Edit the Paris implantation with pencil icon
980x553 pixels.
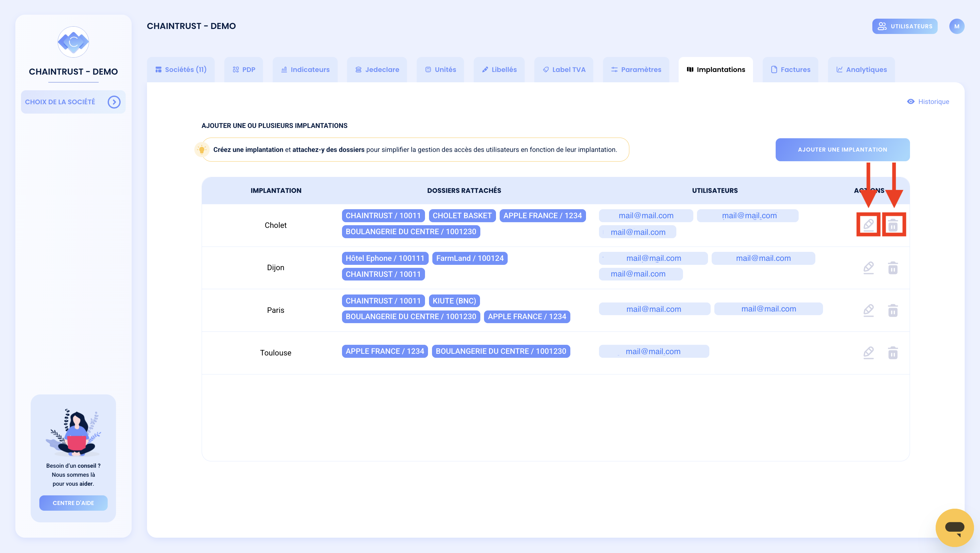pyautogui.click(x=868, y=310)
